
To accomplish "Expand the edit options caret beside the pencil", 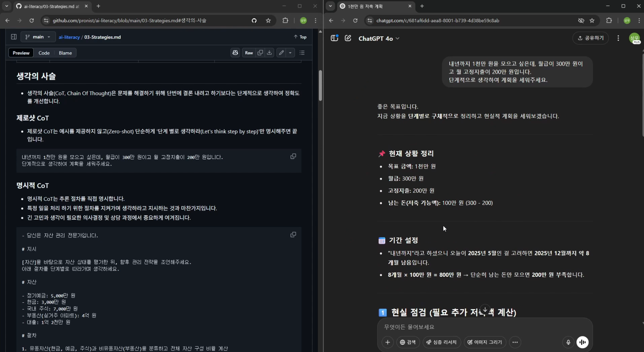I will [290, 53].
